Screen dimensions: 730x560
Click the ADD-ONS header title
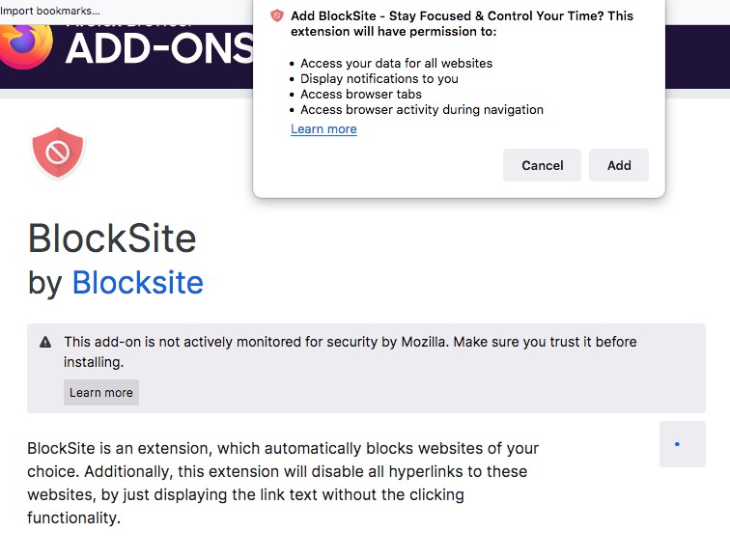point(159,49)
